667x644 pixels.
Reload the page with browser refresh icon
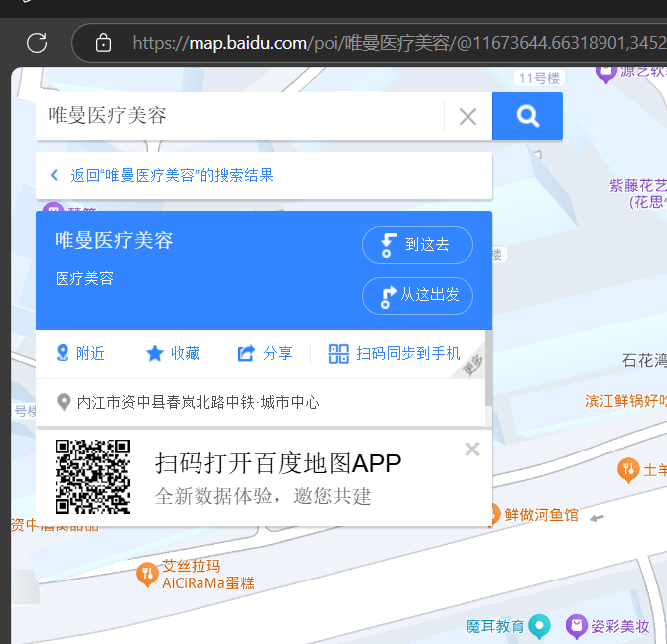click(37, 42)
